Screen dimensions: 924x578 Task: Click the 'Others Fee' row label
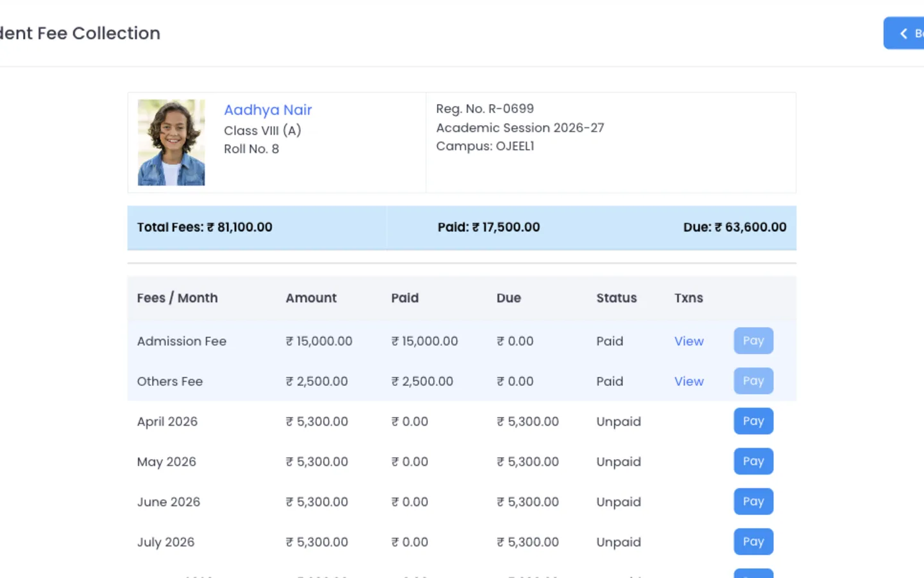click(169, 381)
